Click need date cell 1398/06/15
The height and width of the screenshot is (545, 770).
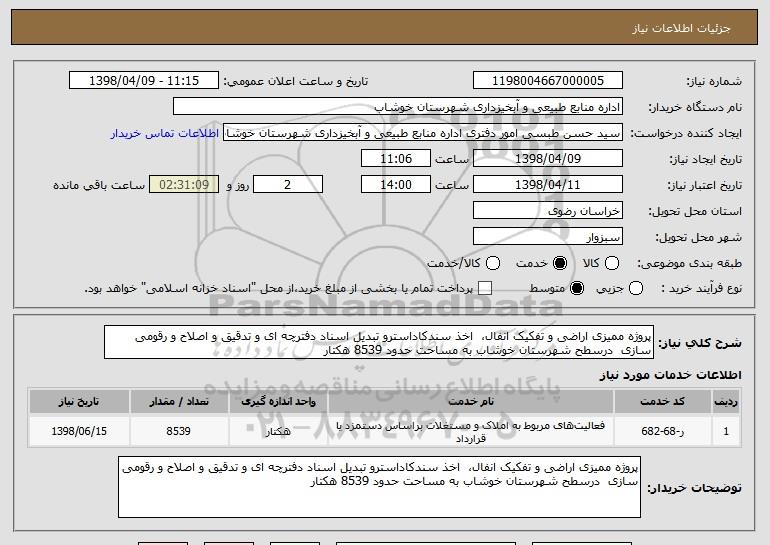click(x=79, y=431)
